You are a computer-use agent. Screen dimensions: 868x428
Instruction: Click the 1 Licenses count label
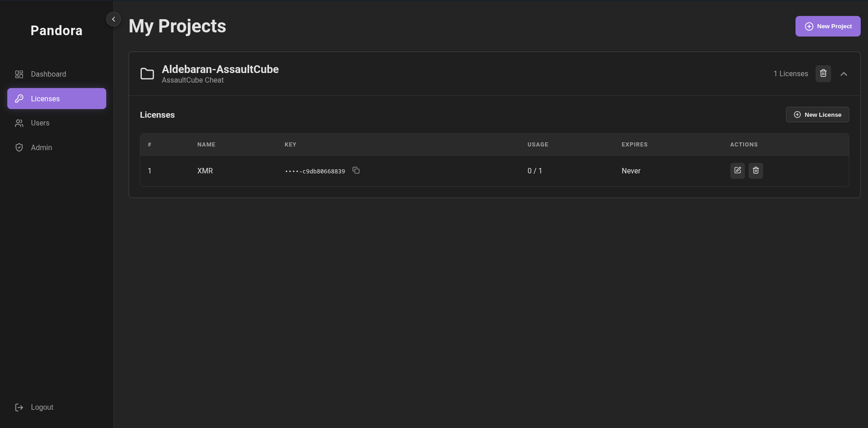791,73
